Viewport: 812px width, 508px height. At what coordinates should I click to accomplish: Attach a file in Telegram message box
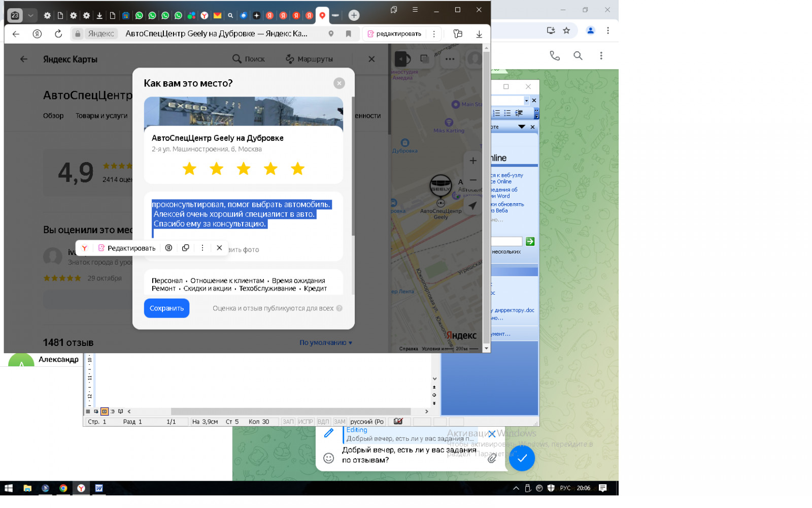click(x=492, y=458)
